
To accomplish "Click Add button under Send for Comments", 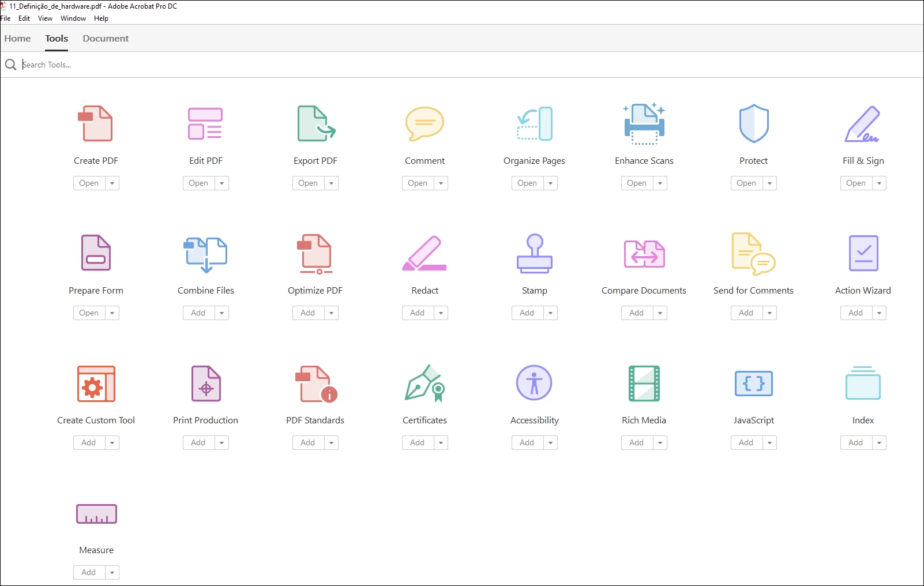I will pos(746,313).
